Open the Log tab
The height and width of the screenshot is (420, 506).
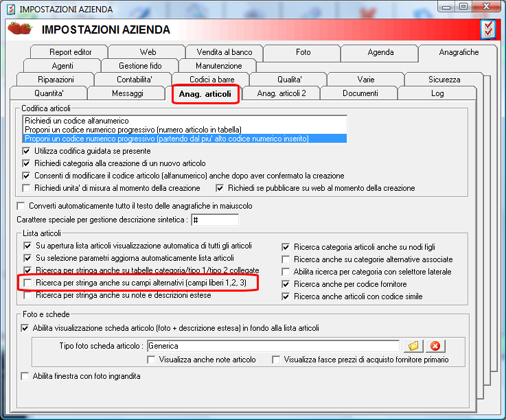437,93
